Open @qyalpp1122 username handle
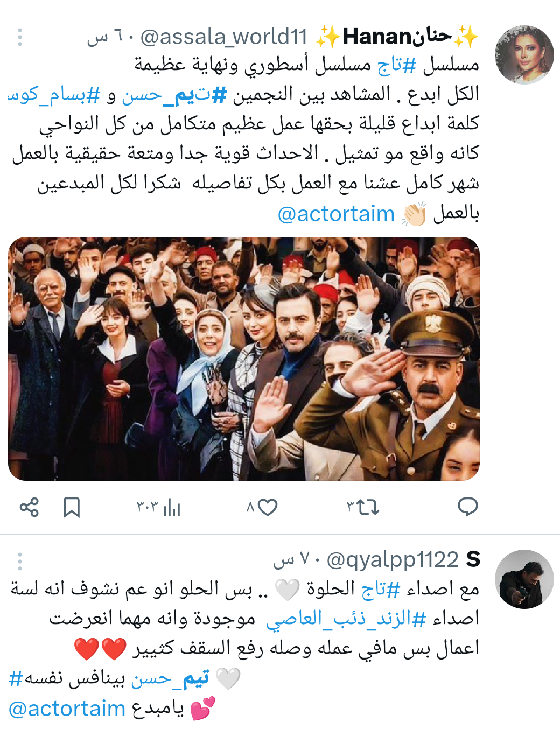The height and width of the screenshot is (729, 560). point(393,560)
